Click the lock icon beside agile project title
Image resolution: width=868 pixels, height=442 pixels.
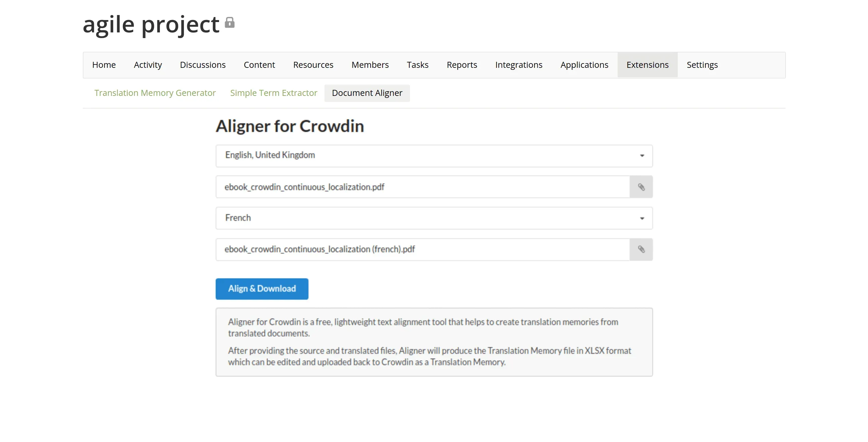pos(230,23)
